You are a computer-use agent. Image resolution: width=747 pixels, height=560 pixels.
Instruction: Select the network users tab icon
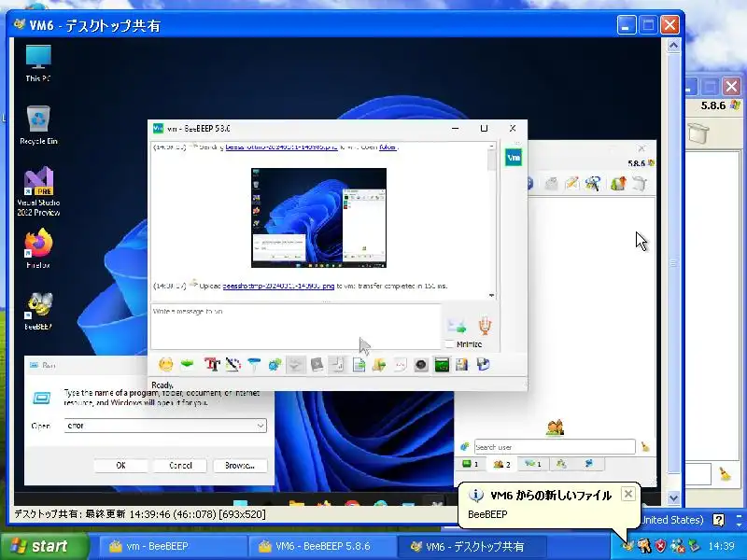pos(561,463)
